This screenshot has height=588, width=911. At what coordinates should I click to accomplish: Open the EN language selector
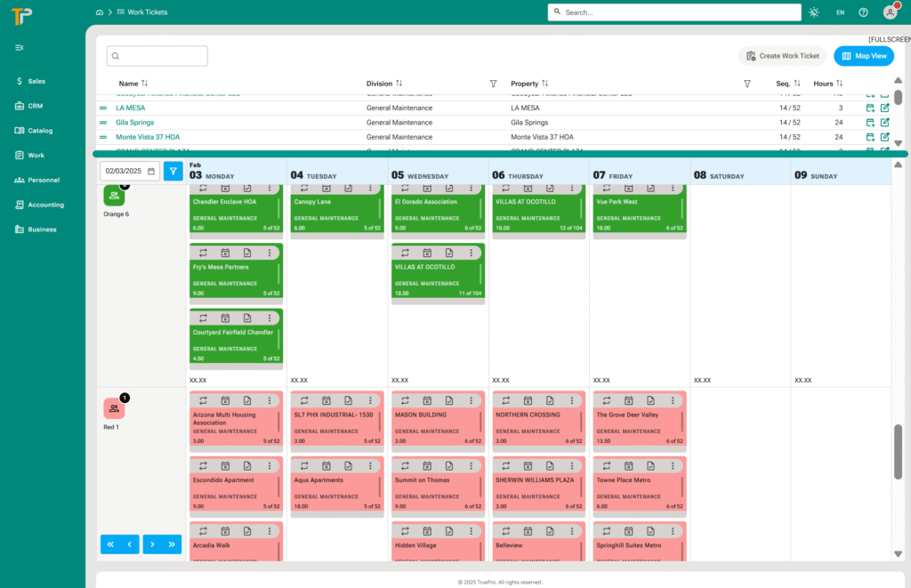840,12
